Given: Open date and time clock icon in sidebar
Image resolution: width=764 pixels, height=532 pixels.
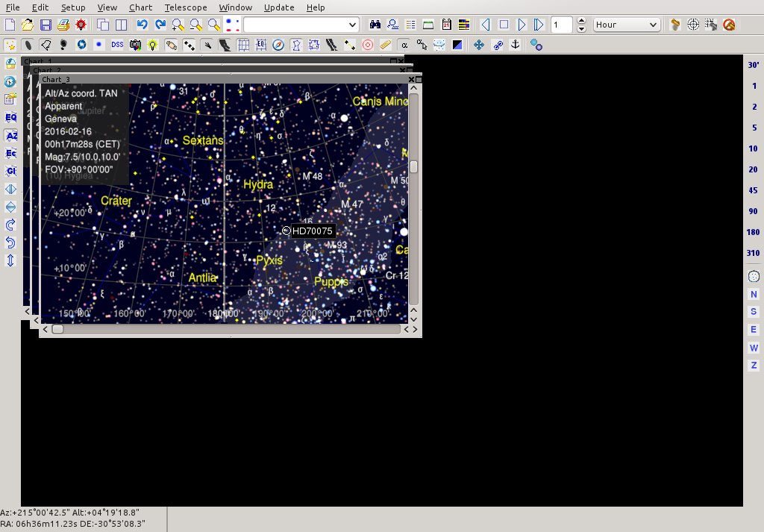Looking at the screenshot, I should [10, 81].
